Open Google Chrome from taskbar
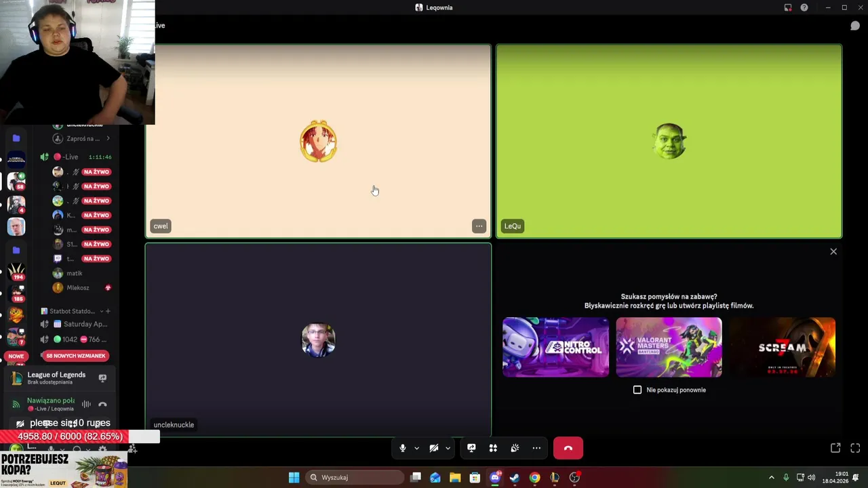 coord(534,477)
